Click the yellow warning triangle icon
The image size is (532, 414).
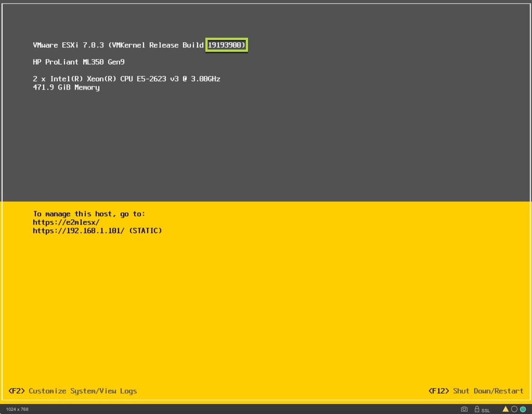tap(506, 409)
